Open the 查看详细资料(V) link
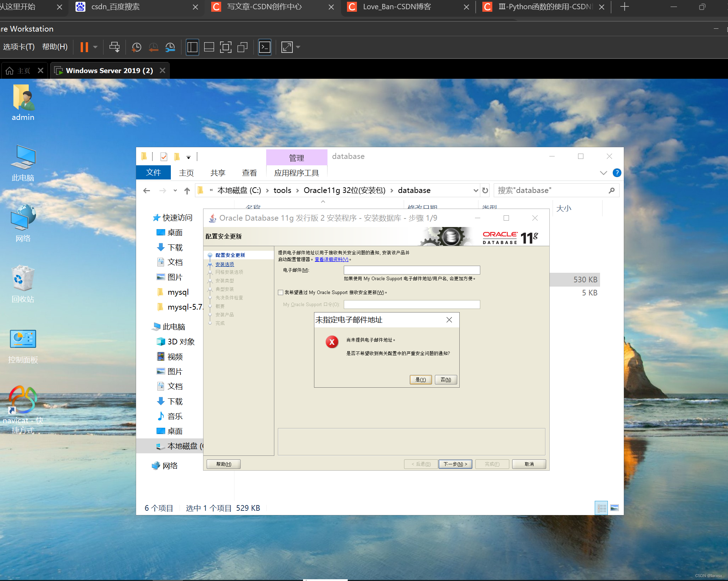The image size is (728, 581). (x=331, y=259)
